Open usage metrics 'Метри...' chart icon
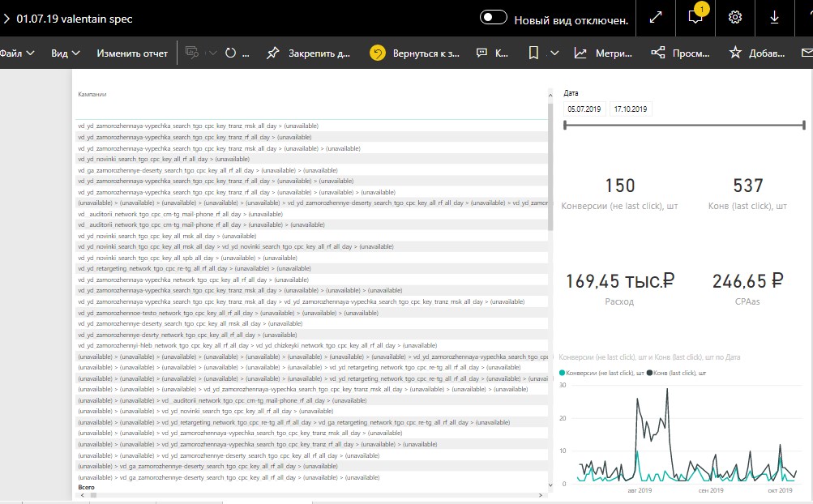Screen dimensions: 813x504 [580, 53]
